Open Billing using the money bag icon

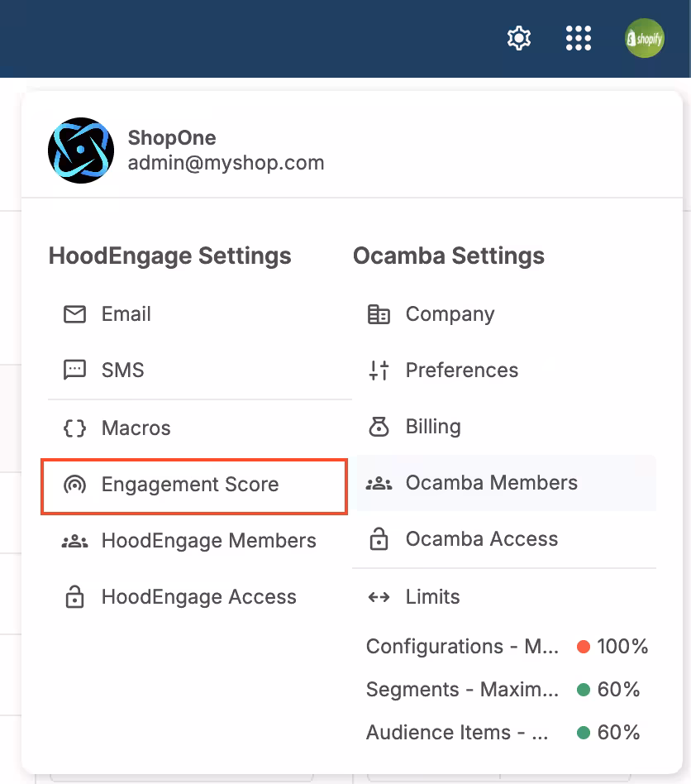379,426
